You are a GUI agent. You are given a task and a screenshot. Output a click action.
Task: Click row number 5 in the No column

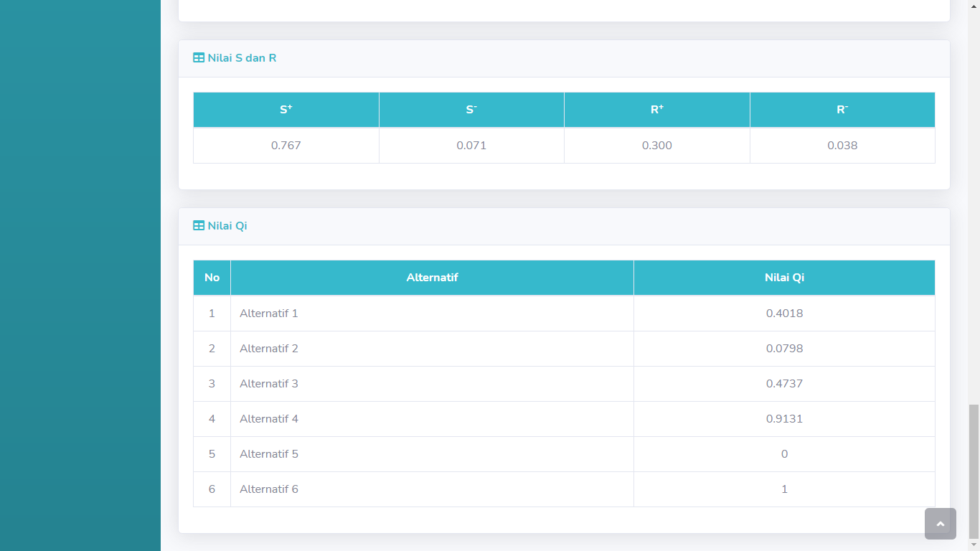(x=212, y=453)
